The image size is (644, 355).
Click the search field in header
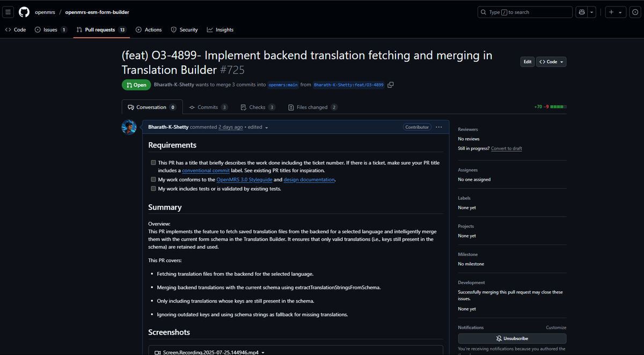pos(525,12)
